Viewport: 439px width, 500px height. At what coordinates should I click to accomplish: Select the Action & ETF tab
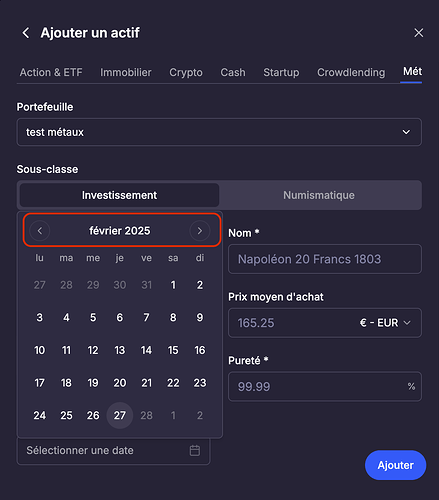pyautogui.click(x=51, y=72)
